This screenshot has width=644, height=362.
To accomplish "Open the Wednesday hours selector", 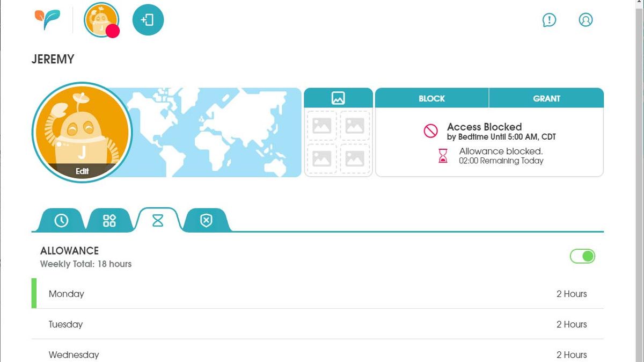I will point(571,354).
